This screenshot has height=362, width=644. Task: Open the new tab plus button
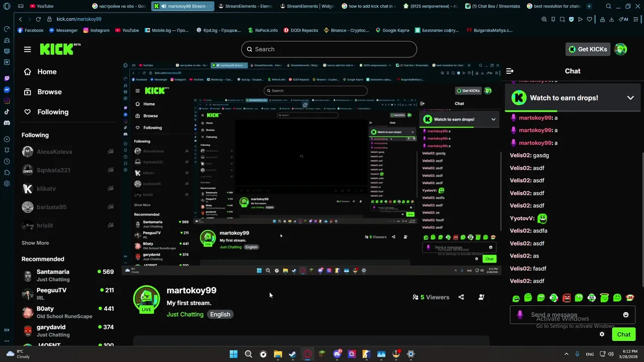589,6
